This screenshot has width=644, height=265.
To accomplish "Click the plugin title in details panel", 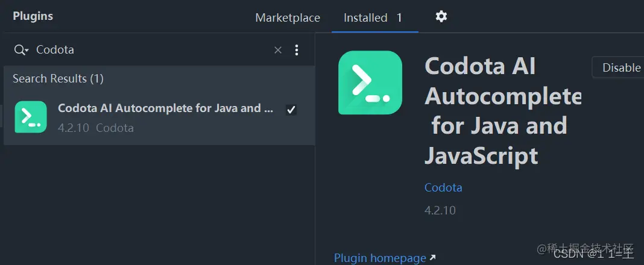I will click(502, 111).
